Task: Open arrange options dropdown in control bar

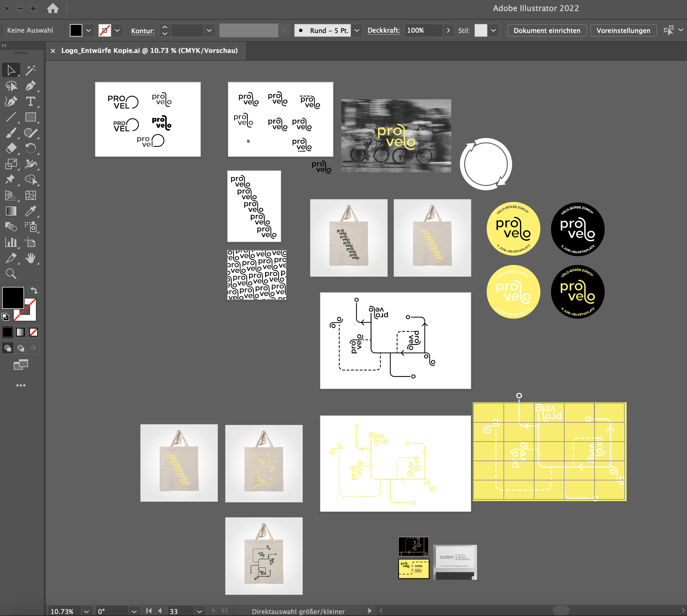Action: coord(681,30)
